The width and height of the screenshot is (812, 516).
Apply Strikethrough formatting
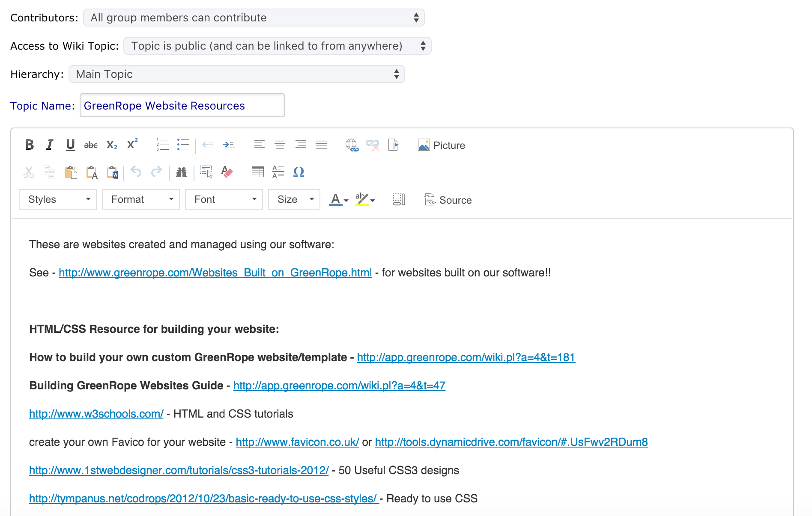[x=91, y=145]
